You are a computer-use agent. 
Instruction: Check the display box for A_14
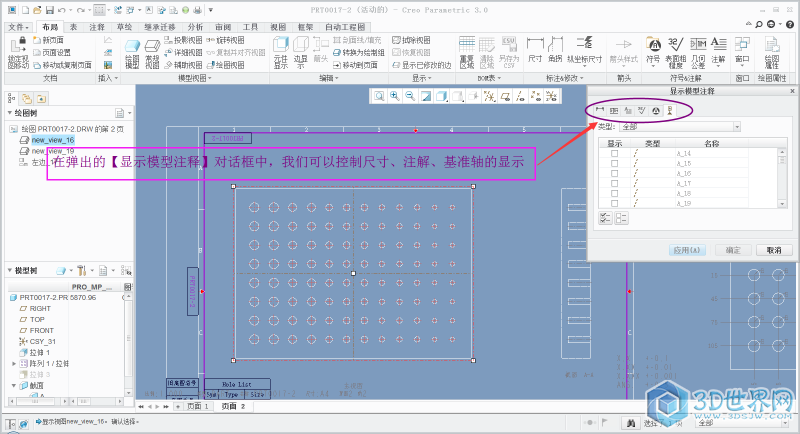pyautogui.click(x=614, y=153)
